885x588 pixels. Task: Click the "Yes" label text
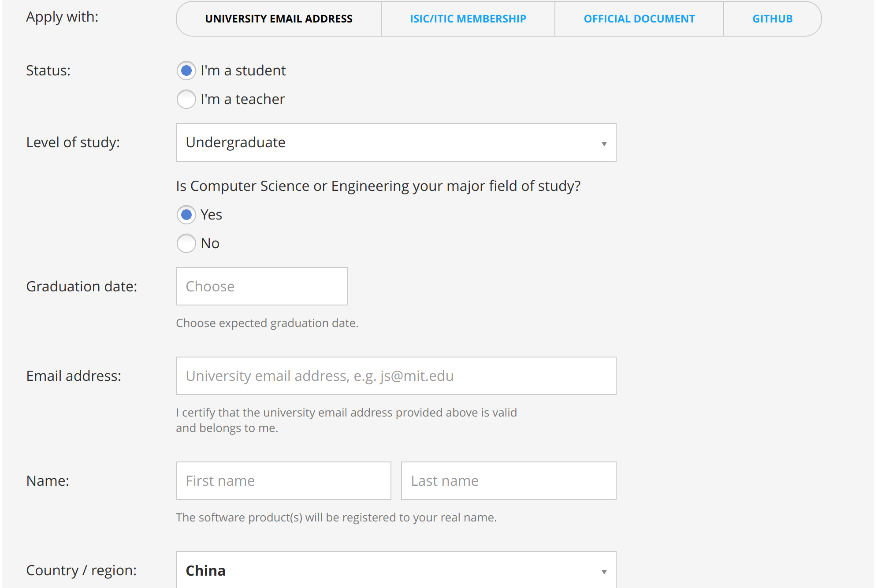click(x=211, y=215)
